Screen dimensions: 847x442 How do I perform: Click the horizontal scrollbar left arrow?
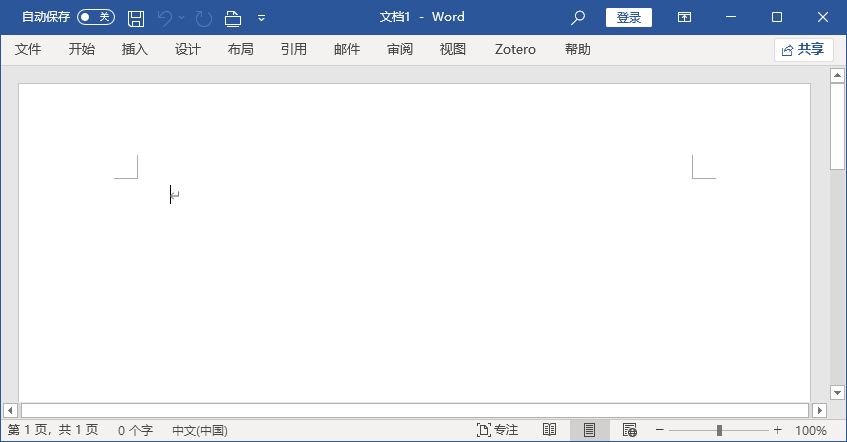[10, 410]
